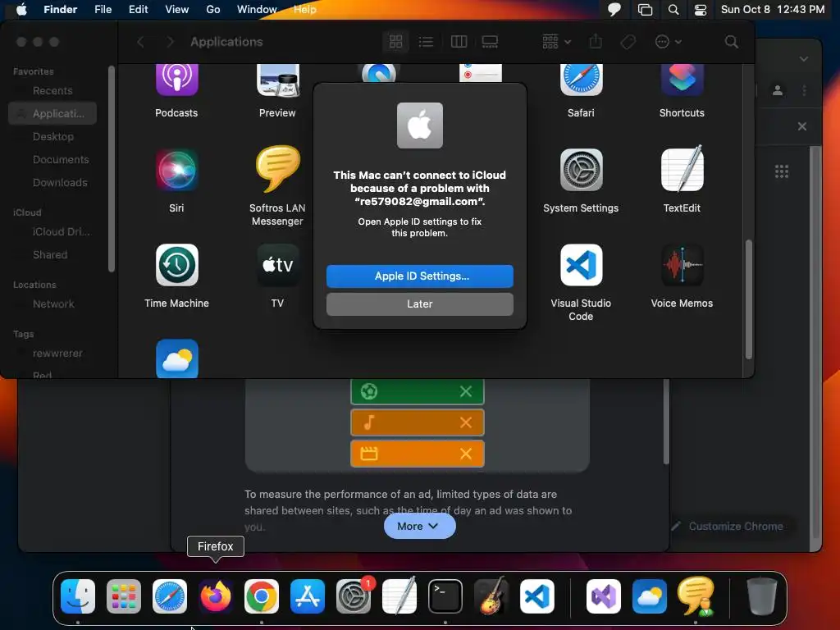Open the Shortcuts app icon
The height and width of the screenshot is (630, 840).
point(682,80)
